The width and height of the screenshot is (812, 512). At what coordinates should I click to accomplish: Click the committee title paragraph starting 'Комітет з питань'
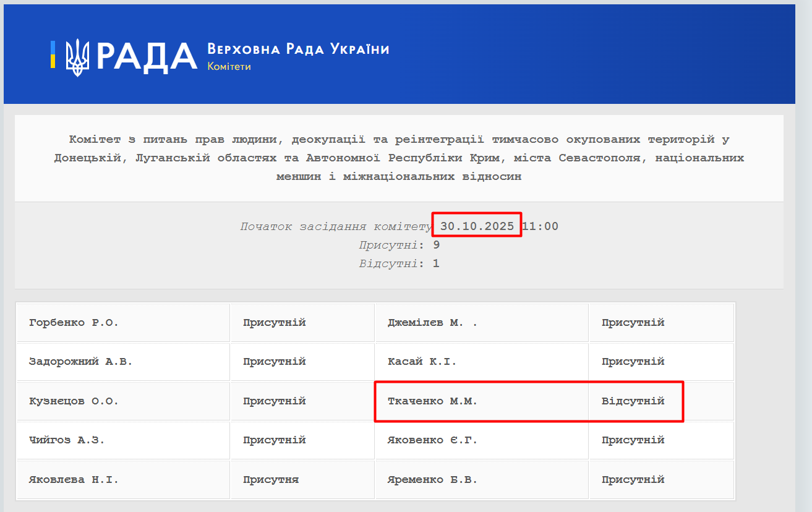(399, 158)
